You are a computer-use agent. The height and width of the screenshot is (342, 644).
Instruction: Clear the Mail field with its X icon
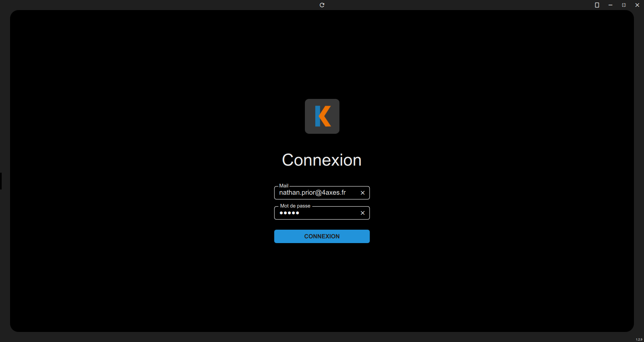pos(363,193)
